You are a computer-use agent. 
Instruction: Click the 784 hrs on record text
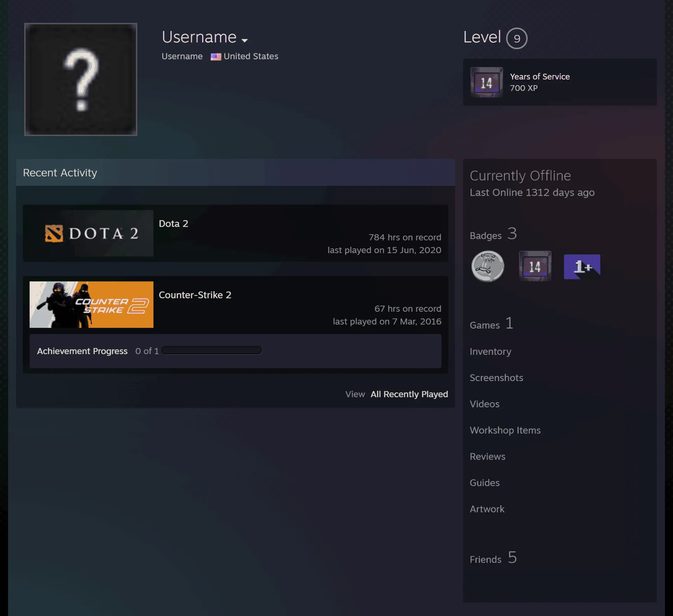[x=405, y=237]
